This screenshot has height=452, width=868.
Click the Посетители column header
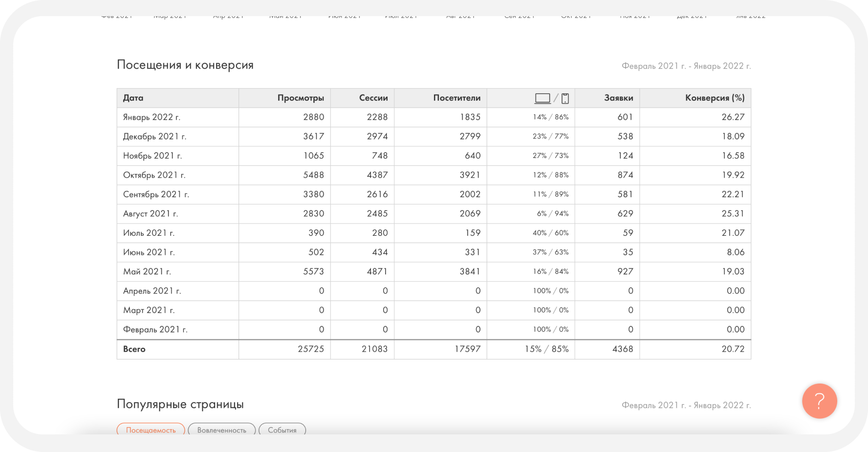pos(456,98)
